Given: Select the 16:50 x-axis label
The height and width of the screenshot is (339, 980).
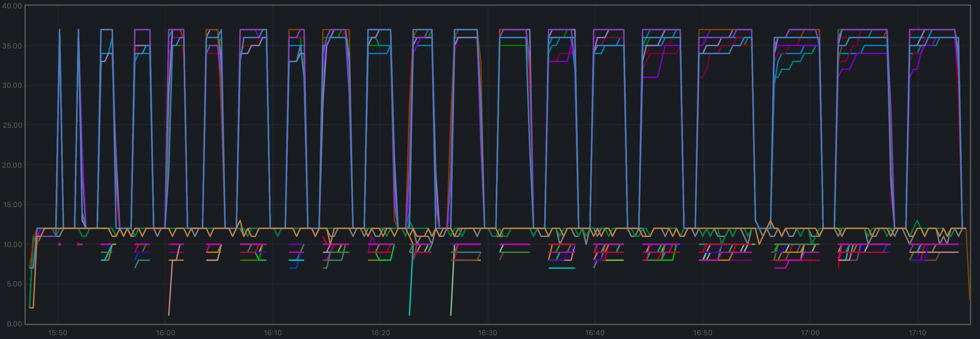Looking at the screenshot, I should click(x=702, y=333).
